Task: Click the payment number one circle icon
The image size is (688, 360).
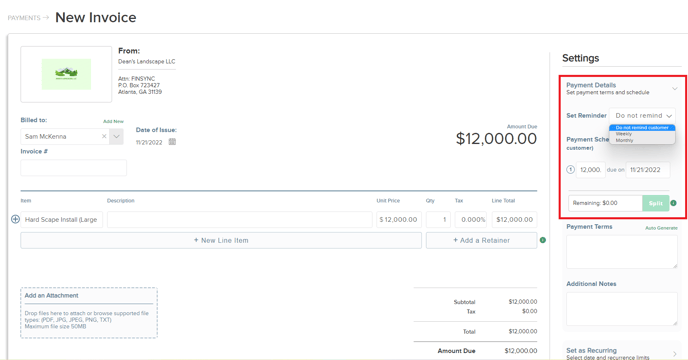Action: click(x=570, y=169)
